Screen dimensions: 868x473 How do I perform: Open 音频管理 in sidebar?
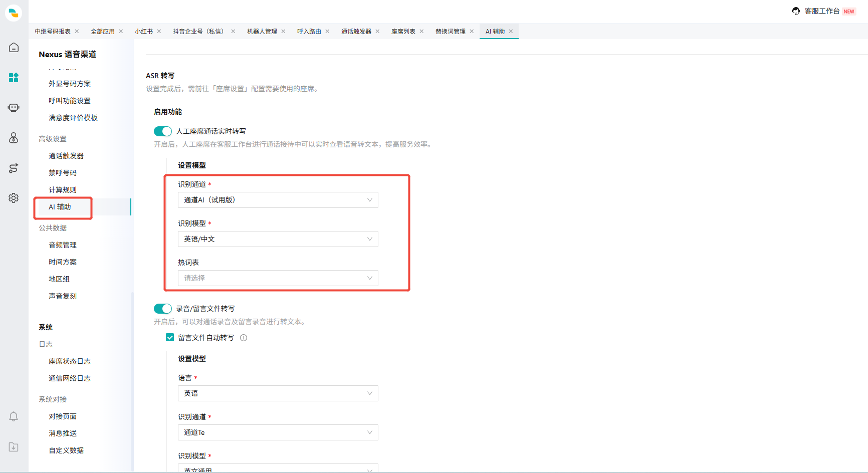click(x=63, y=245)
